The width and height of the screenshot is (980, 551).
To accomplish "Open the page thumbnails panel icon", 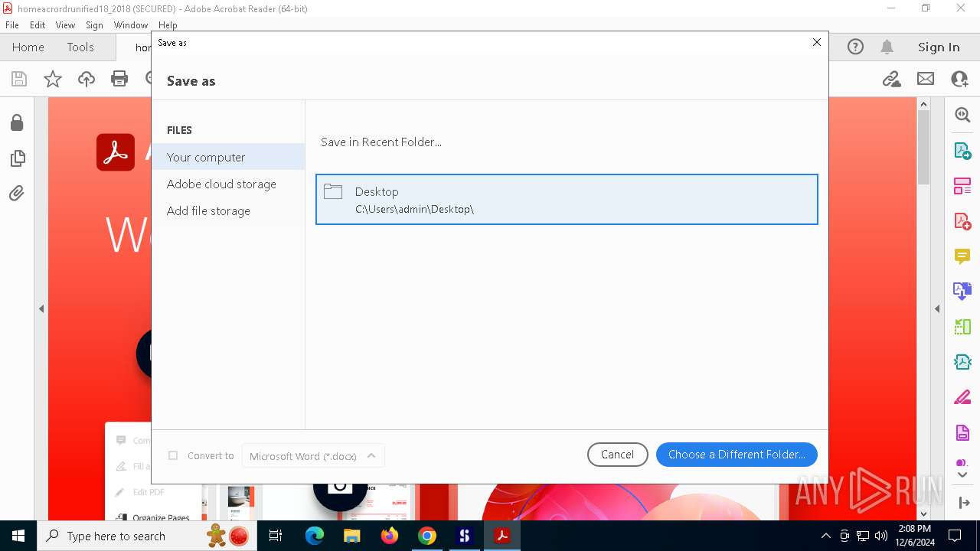I will [x=17, y=158].
